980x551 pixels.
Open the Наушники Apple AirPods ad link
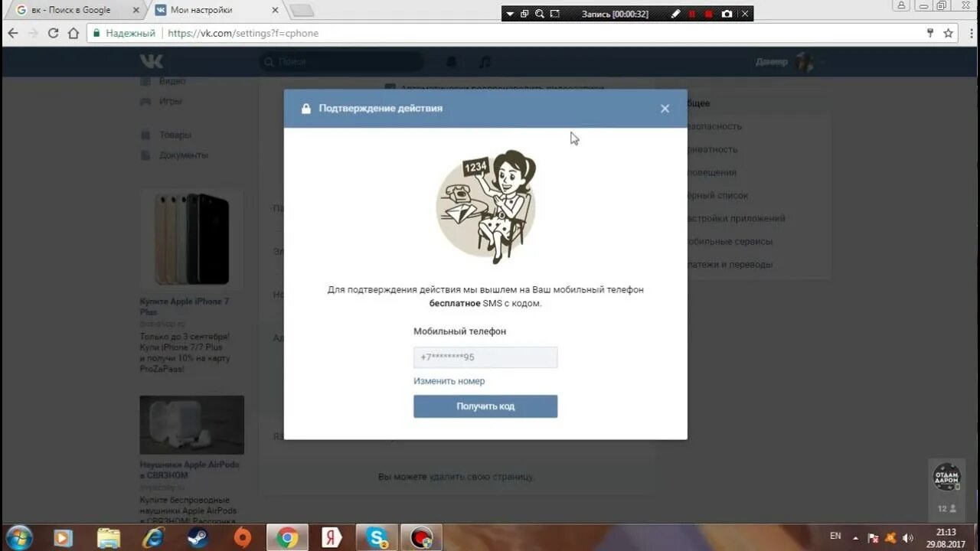[190, 470]
